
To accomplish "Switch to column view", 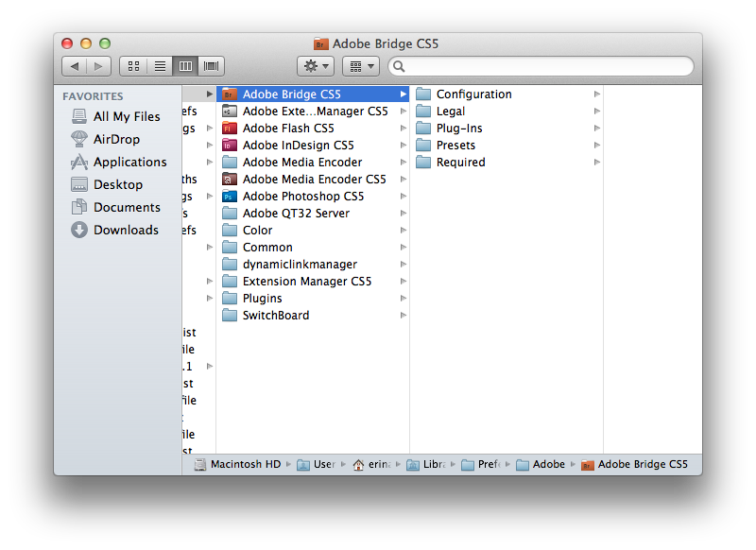I will [185, 66].
